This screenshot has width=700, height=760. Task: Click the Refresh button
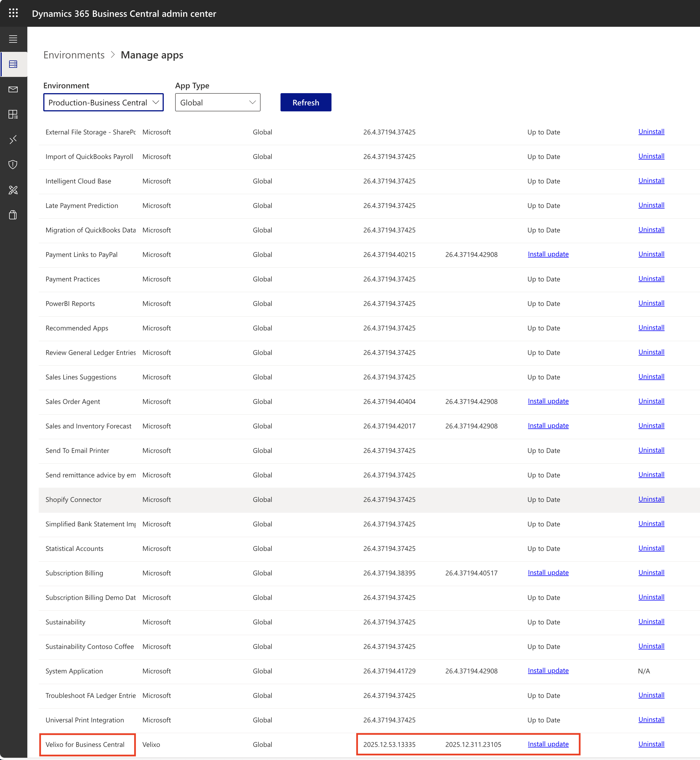305,103
